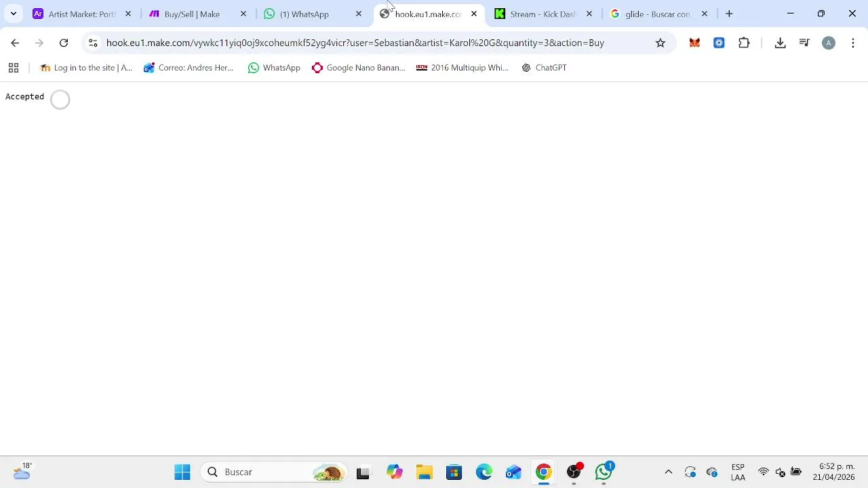Screen dimensions: 868x488
Task: Click the taskbar Buscar search box
Action: pyautogui.click(x=273, y=472)
